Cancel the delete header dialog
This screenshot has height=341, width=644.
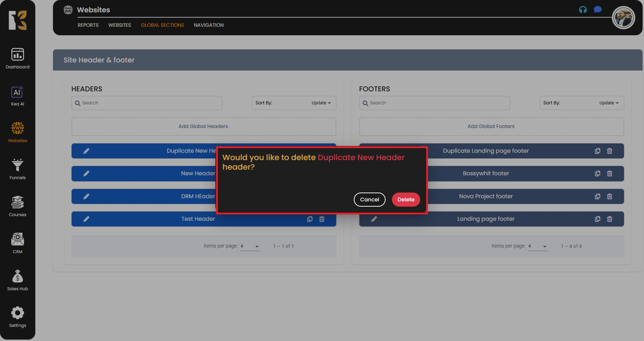coord(369,200)
